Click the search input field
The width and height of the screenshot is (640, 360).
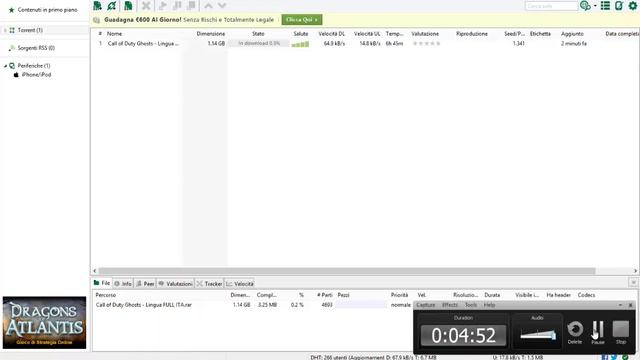coord(551,6)
